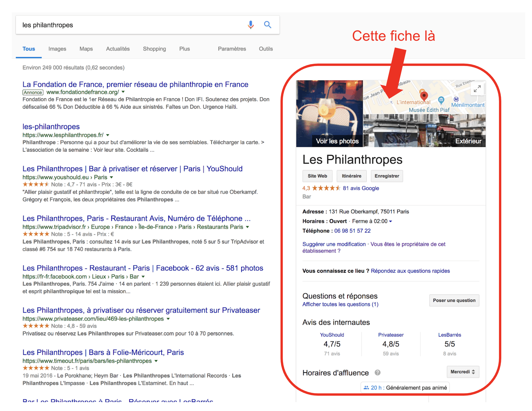This screenshot has width=532, height=411.
Task: Click the people icon next to 20 h
Action: [x=366, y=387]
